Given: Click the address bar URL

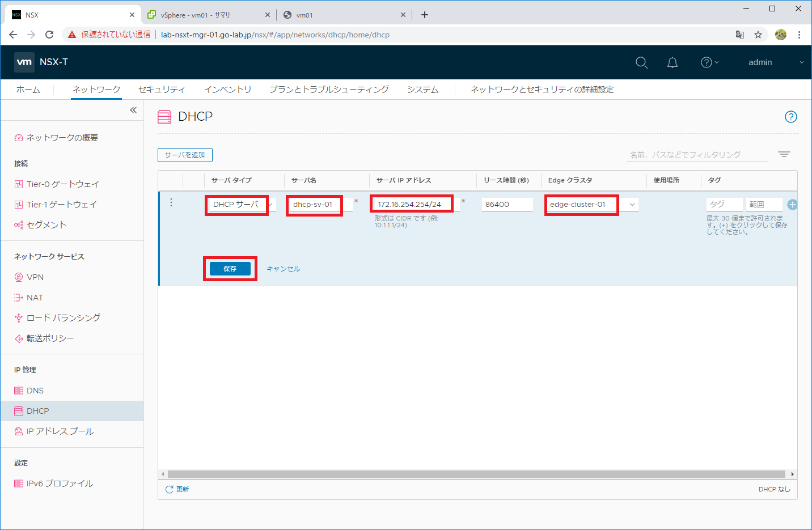Looking at the screenshot, I should click(x=275, y=35).
